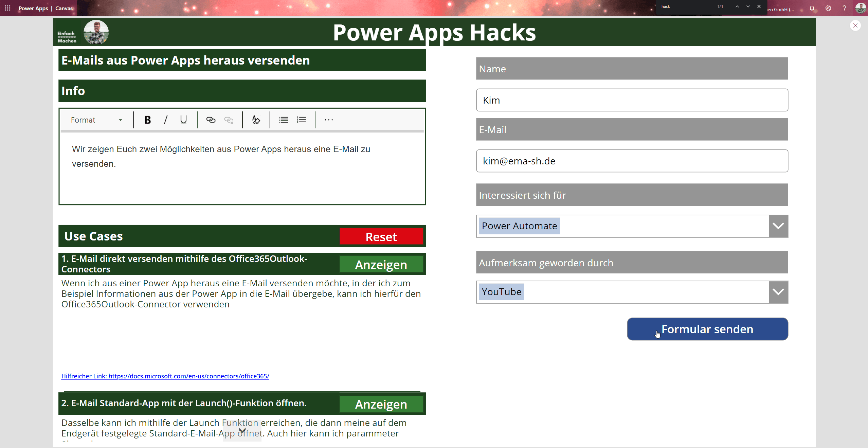Click Anzeigen for Office365Outlook connector case

coord(381,264)
